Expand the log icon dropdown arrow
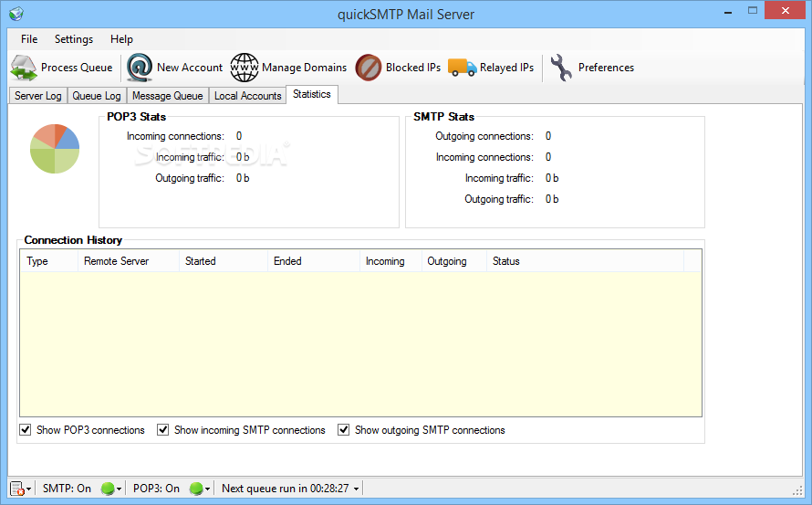This screenshot has height=505, width=812. pos(29,489)
